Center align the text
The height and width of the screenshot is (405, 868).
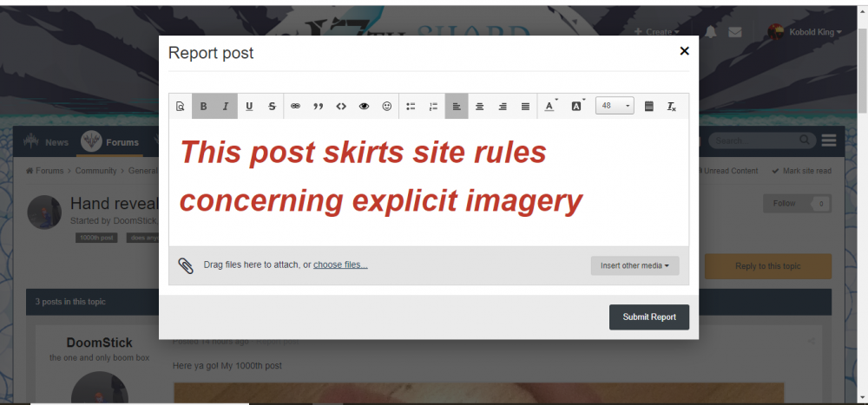click(480, 106)
